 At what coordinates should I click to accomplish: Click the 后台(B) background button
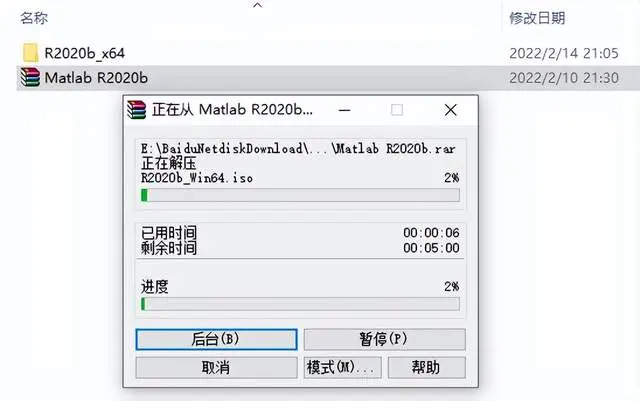click(216, 339)
